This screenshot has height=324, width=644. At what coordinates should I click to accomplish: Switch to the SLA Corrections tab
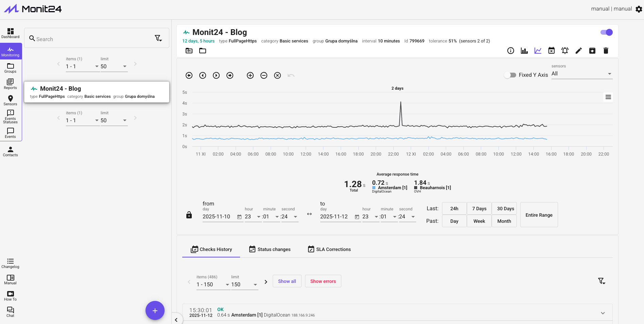pos(329,249)
